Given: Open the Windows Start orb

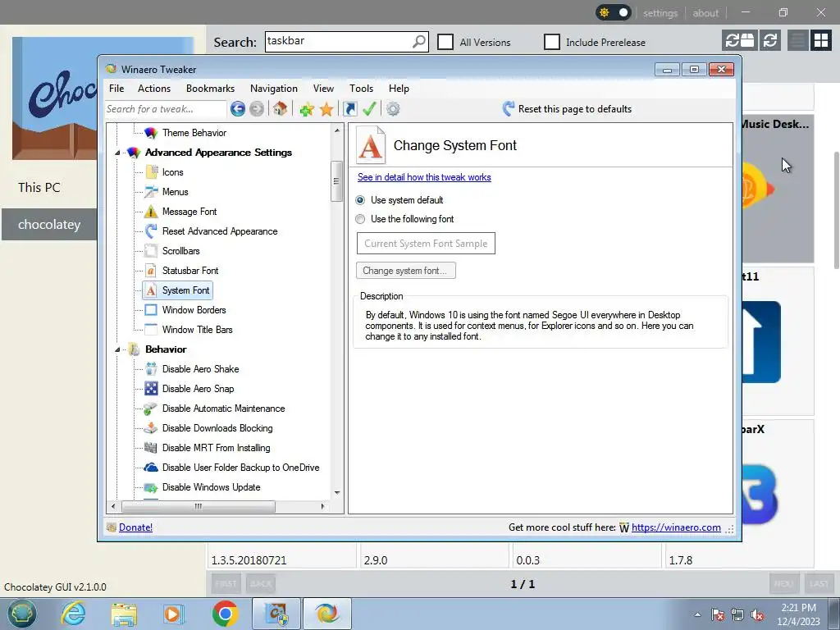Looking at the screenshot, I should (x=21, y=614).
